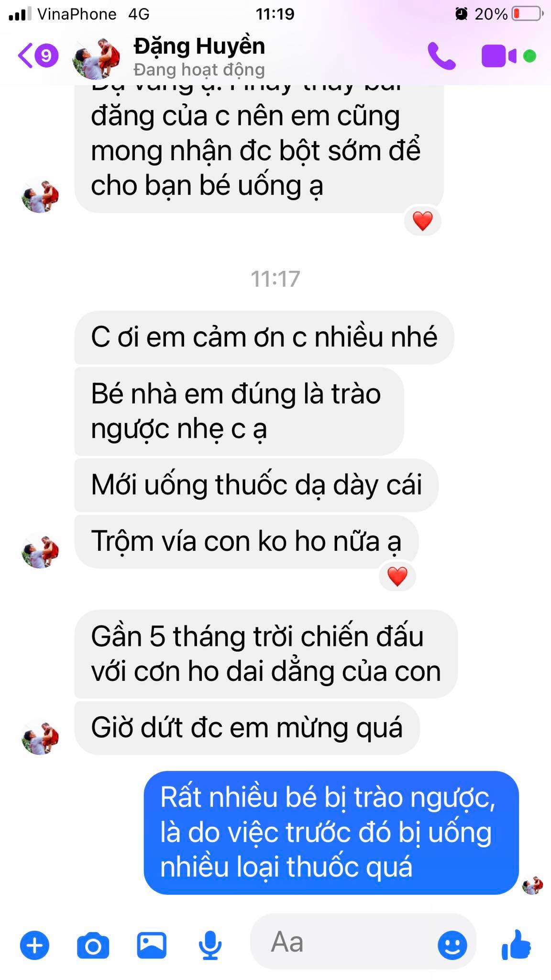
Task: Send a thumbs-up like
Action: (516, 944)
